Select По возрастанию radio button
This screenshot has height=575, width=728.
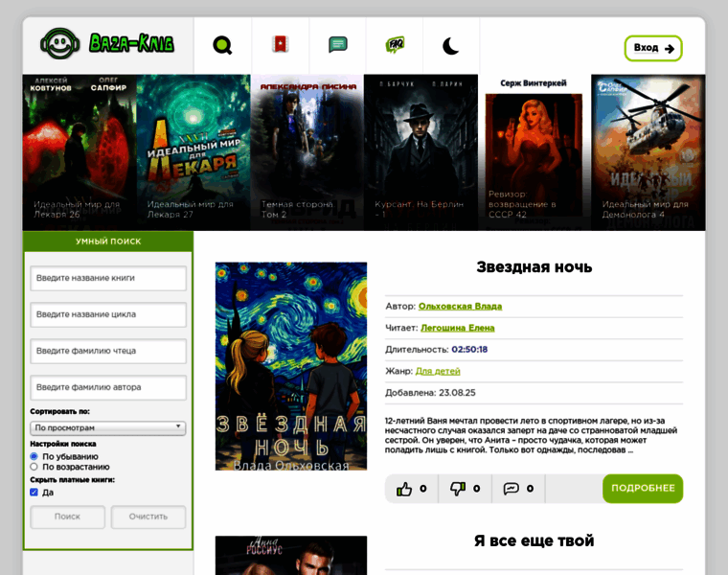point(34,467)
